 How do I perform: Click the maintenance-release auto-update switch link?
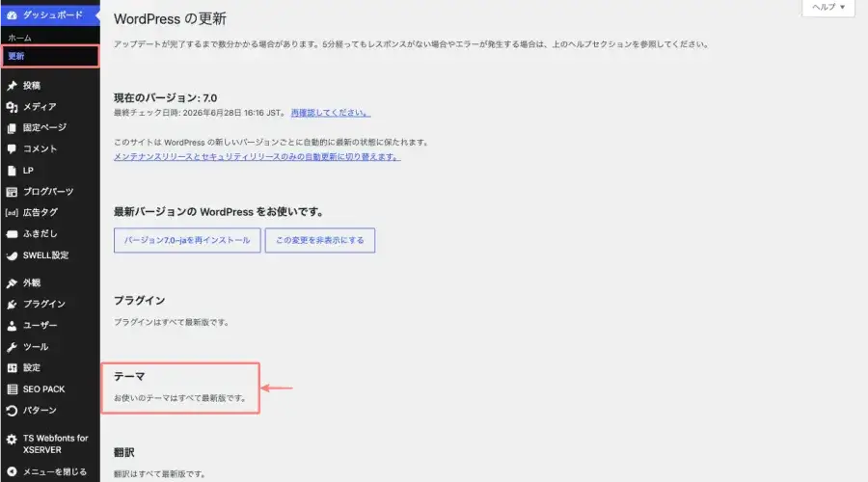[257, 156]
